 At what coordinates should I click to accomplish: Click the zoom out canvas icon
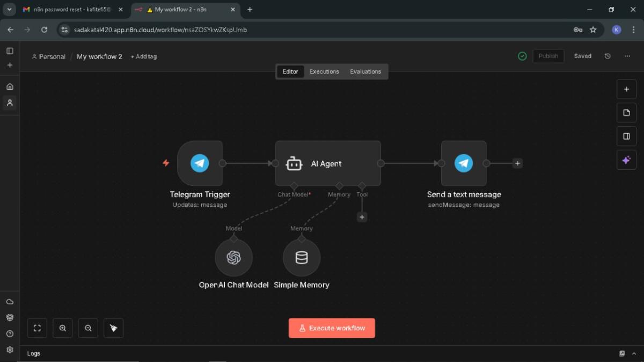(x=88, y=328)
